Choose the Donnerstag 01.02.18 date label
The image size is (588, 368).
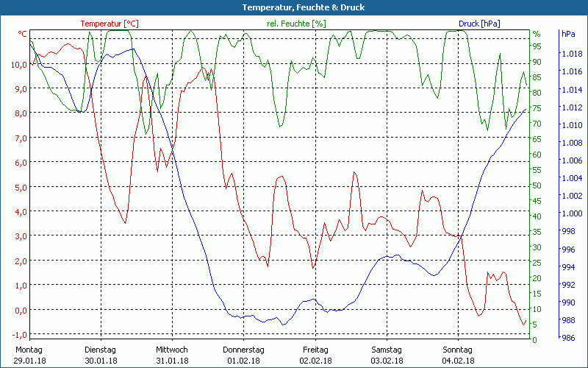click(243, 355)
